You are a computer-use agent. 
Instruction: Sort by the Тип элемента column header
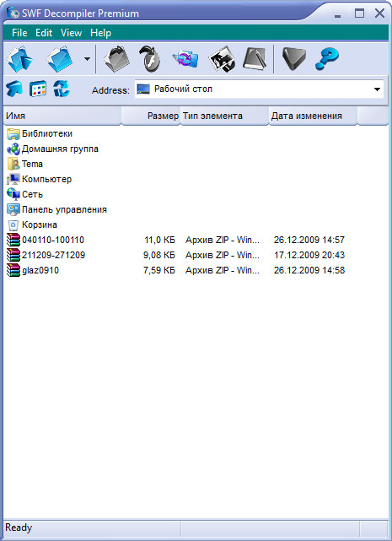[x=224, y=116]
